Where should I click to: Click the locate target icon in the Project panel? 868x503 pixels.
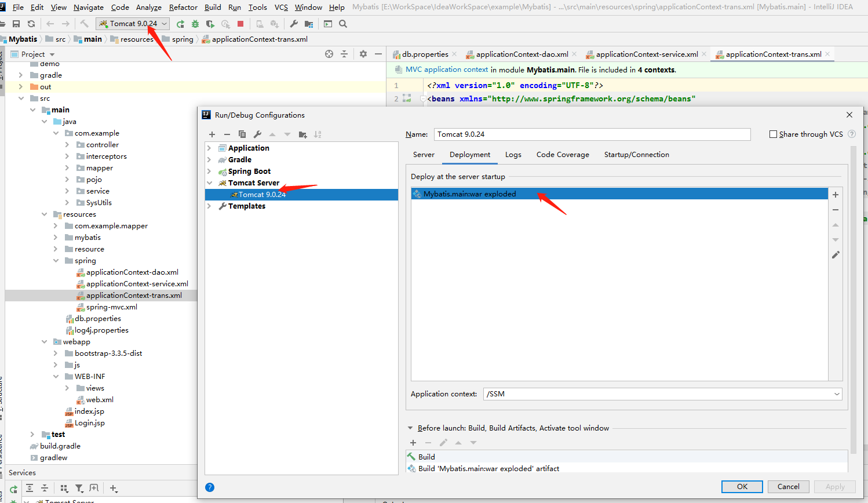click(329, 54)
